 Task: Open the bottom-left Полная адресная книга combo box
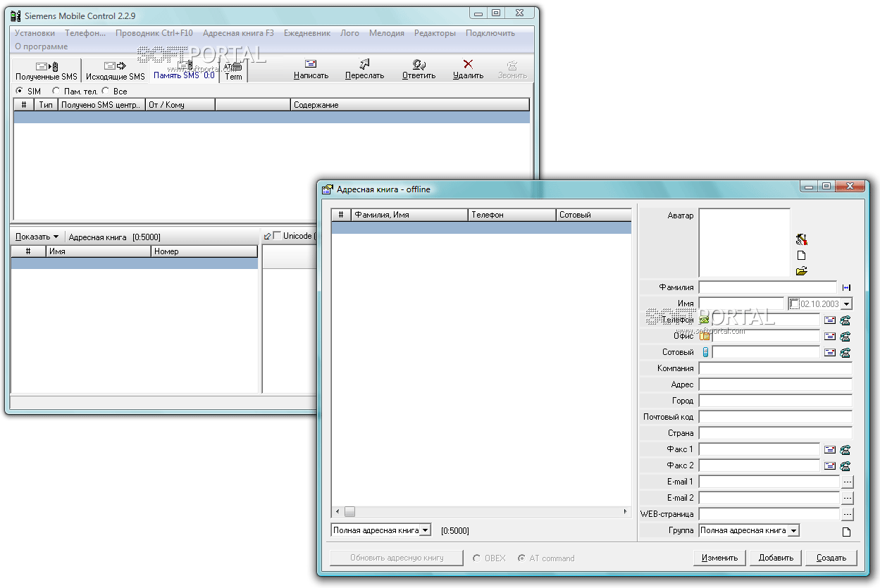pyautogui.click(x=426, y=530)
